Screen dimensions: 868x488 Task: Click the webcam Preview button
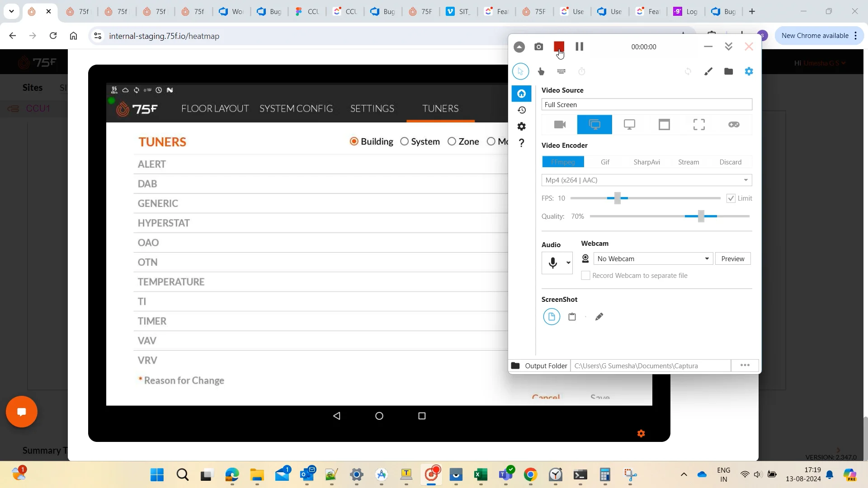pos(733,259)
